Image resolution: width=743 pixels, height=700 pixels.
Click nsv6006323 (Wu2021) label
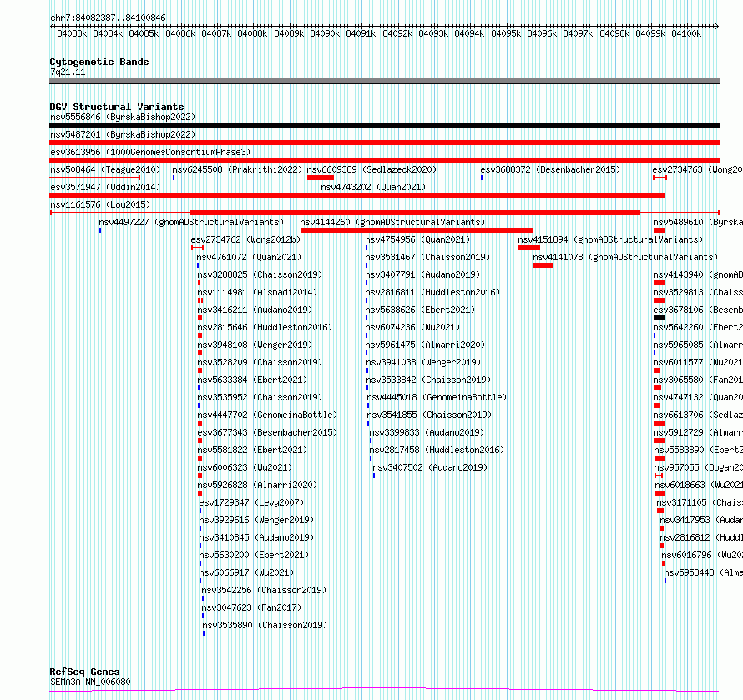click(x=245, y=467)
